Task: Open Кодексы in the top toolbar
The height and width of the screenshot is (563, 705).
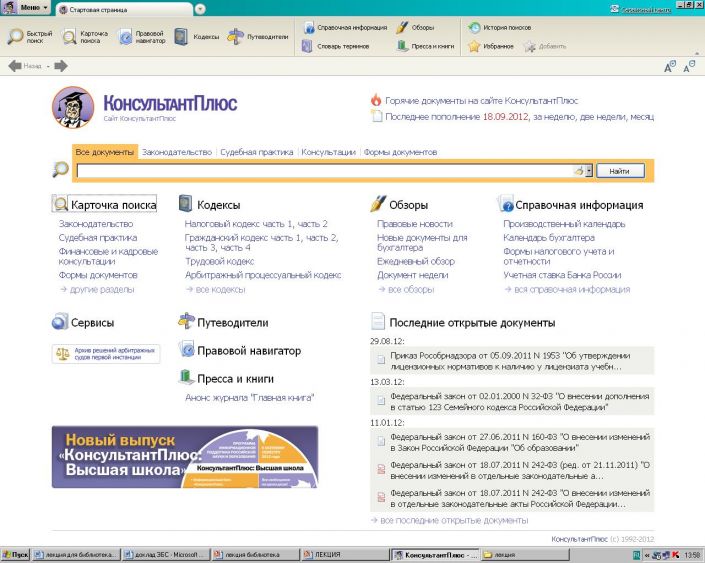Action: coord(196,37)
